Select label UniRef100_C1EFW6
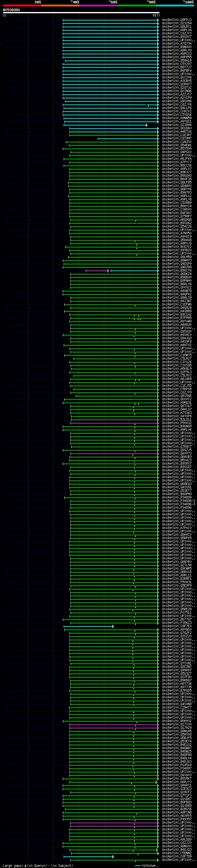 click(176, 304)
